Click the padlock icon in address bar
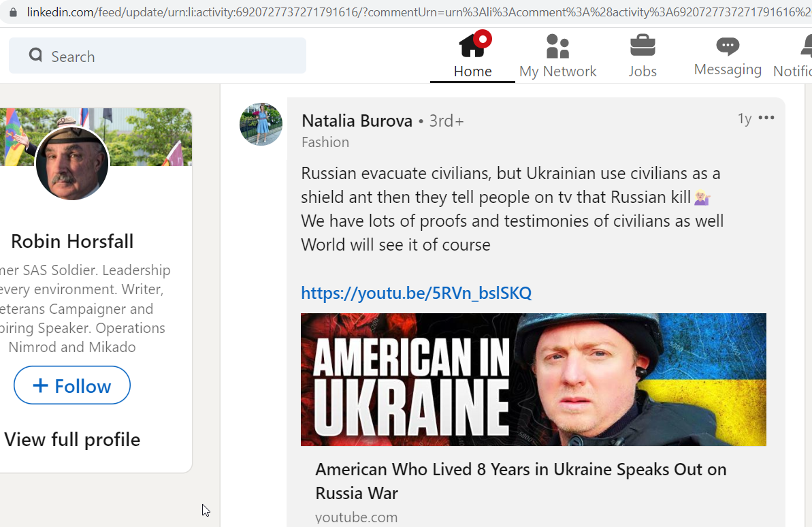 point(13,12)
